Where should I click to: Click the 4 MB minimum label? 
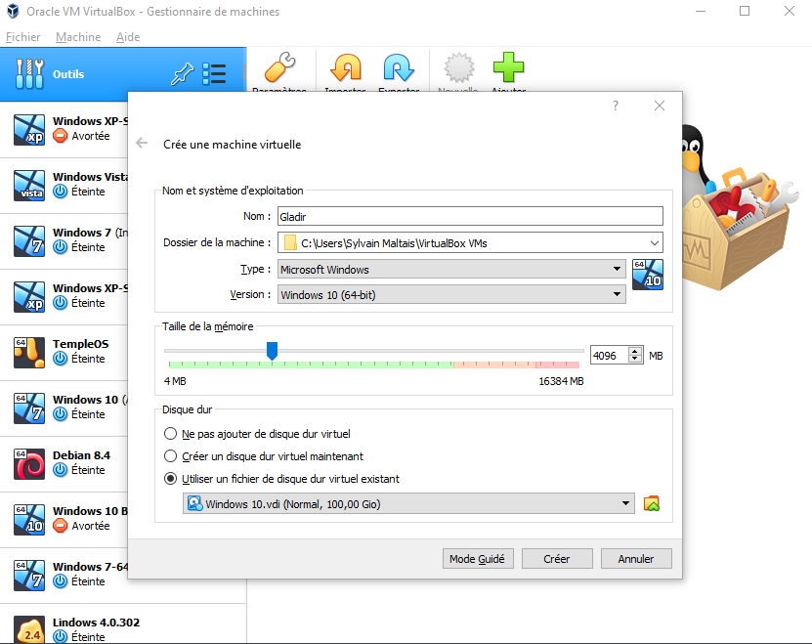175,381
